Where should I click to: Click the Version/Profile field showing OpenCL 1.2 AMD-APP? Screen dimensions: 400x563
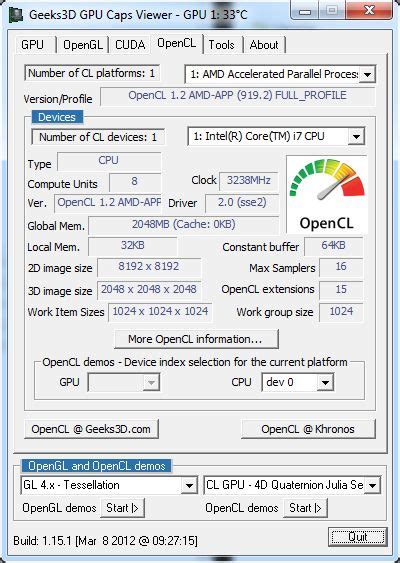coord(238,96)
